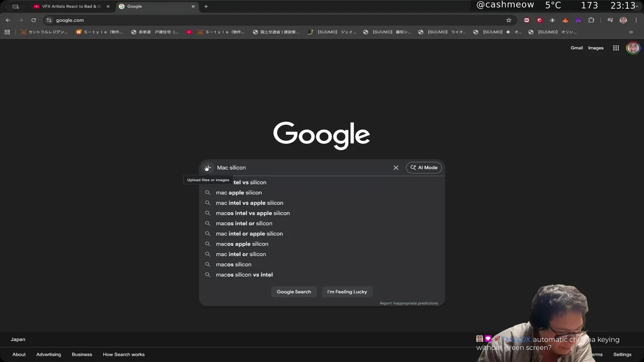Open the Google apps grid
Viewport: 644px width, 362px height.
616,48
